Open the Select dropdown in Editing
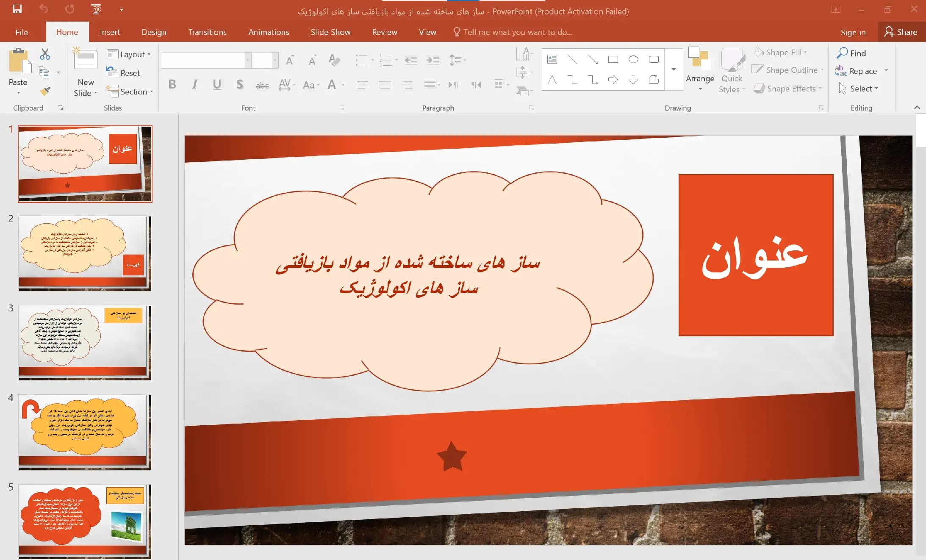926x560 pixels. click(859, 89)
